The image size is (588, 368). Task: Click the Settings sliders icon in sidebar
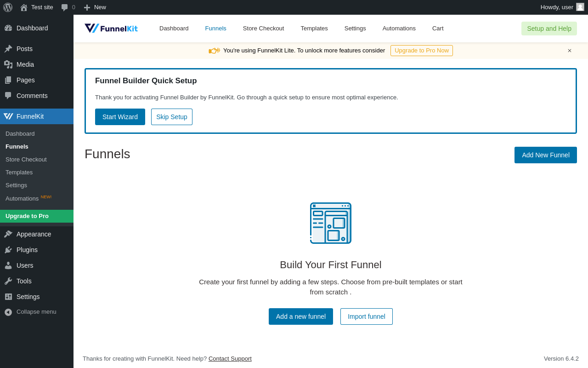click(x=8, y=297)
